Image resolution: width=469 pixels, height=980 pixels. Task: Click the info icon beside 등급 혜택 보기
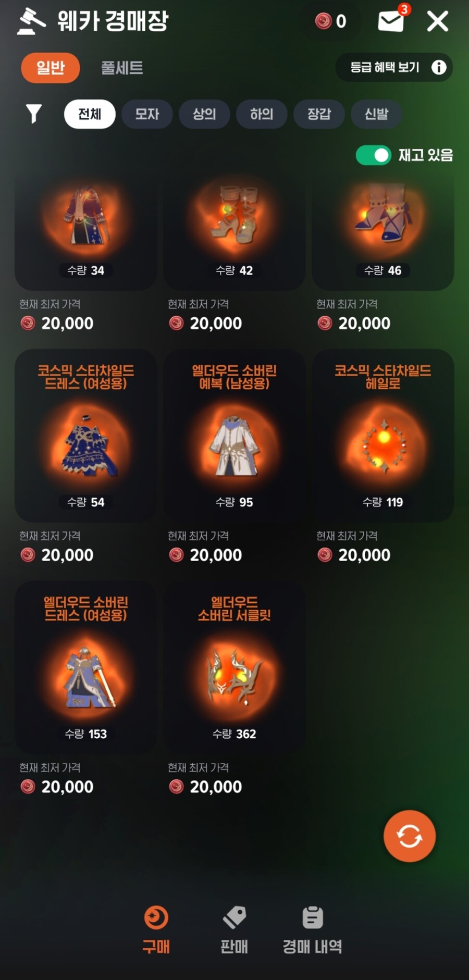[x=439, y=67]
